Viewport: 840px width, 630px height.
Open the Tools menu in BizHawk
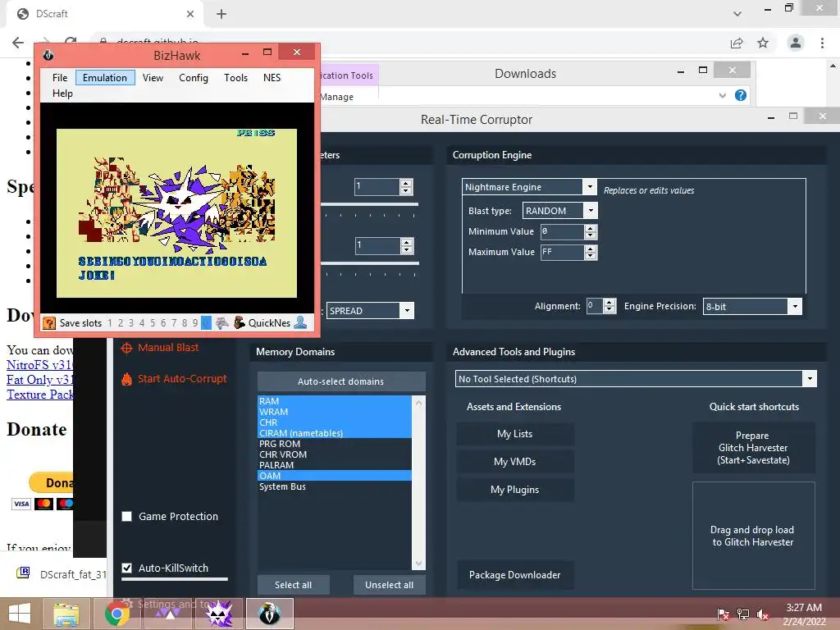(x=235, y=78)
